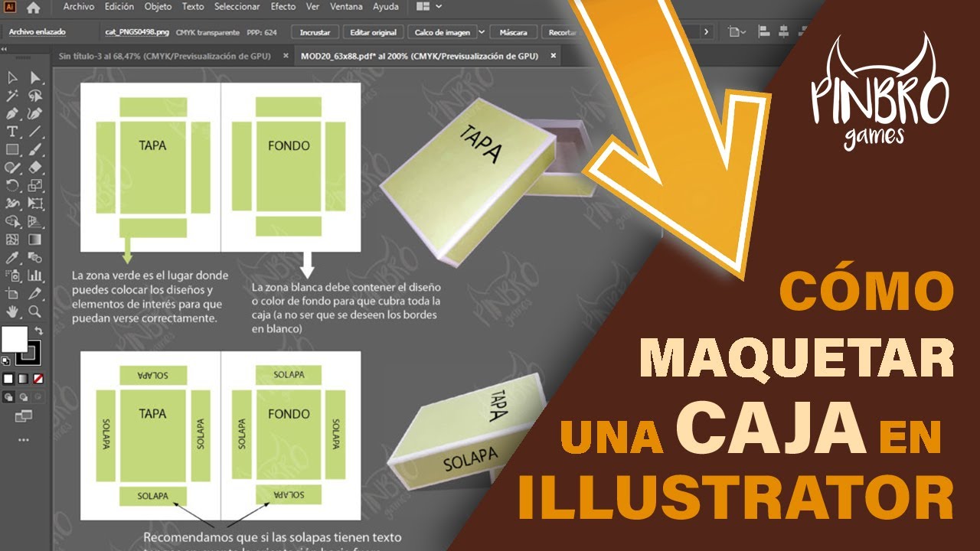The width and height of the screenshot is (980, 551).
Task: Select the Rectangle tool
Action: click(x=12, y=149)
